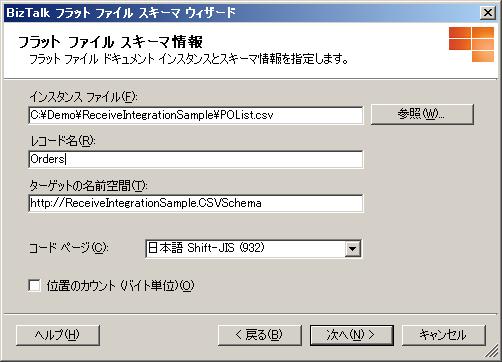Image resolution: width=502 pixels, height=362 pixels.
Task: Close the wizard with title bar X
Action: point(487,13)
